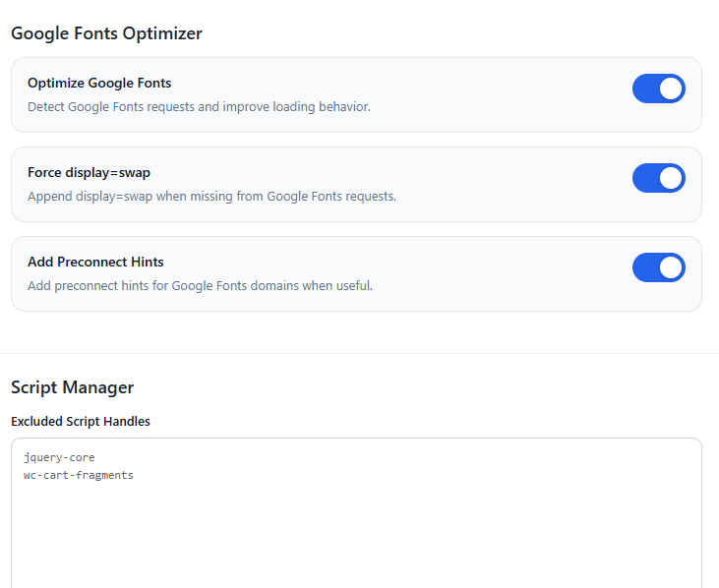Turn off Add Preconnect Hints switch
The image size is (719, 588).
(x=658, y=267)
